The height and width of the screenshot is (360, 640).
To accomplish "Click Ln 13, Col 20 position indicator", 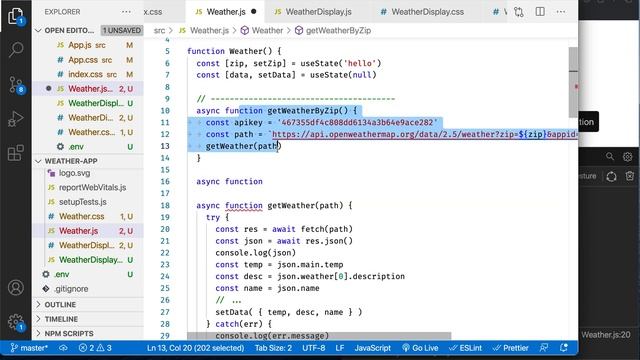I will pyautogui.click(x=196, y=348).
